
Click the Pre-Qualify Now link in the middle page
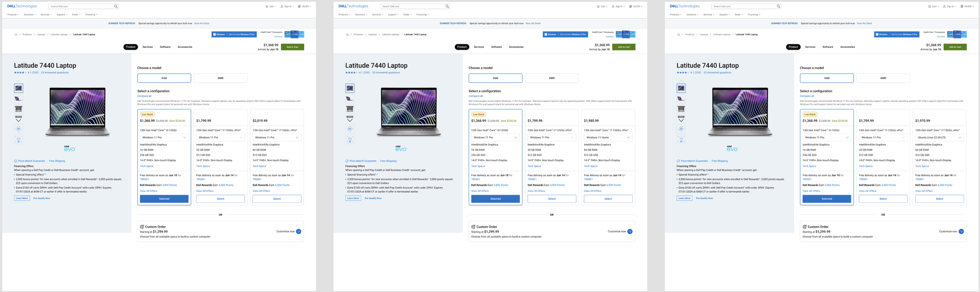[x=373, y=198]
